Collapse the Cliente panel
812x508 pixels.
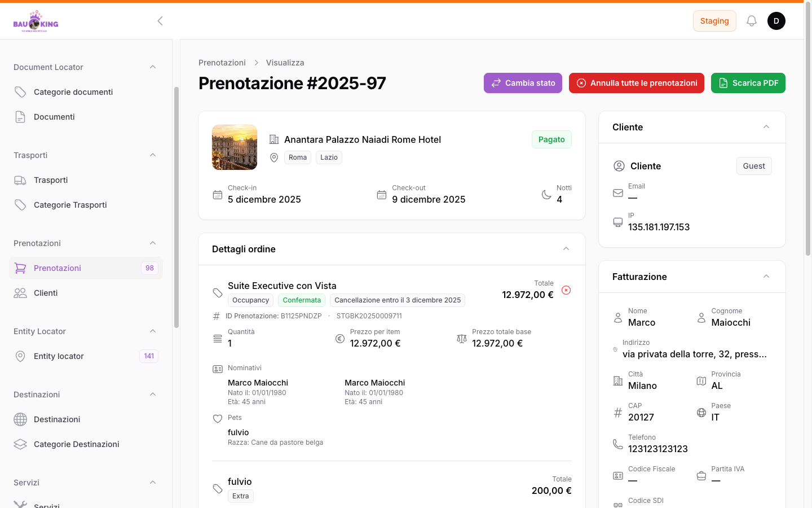coord(766,127)
